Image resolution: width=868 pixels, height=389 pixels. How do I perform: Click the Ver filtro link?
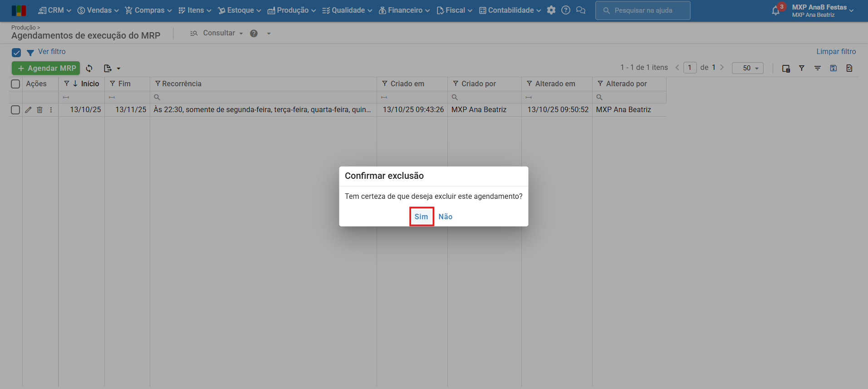[52, 52]
